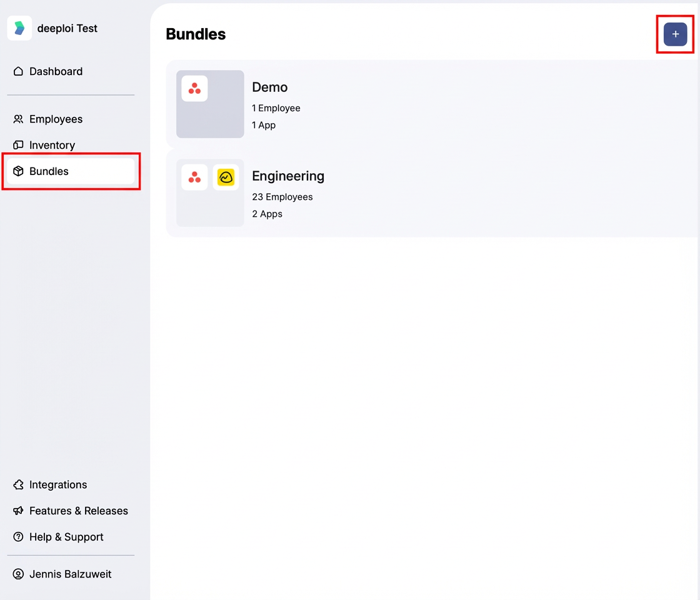This screenshot has width=700, height=600.
Task: Click the Asana app icon in Demo bundle
Action: tap(194, 89)
